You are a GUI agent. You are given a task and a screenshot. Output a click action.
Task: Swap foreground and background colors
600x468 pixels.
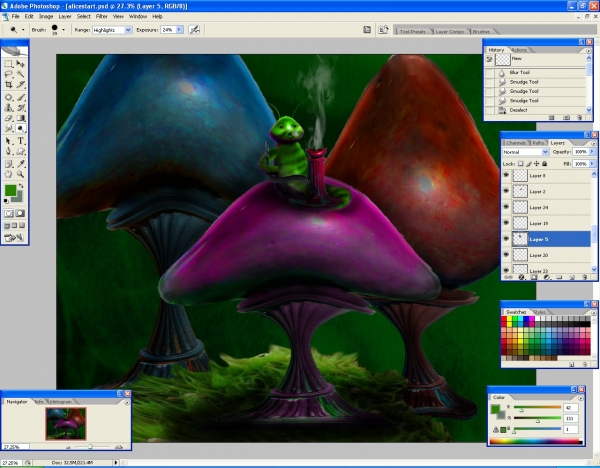click(21, 186)
